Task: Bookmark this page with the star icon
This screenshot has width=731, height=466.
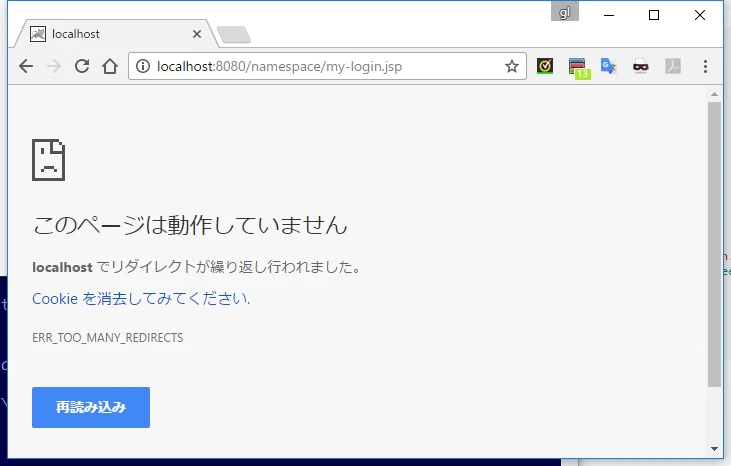Action: coord(511,66)
